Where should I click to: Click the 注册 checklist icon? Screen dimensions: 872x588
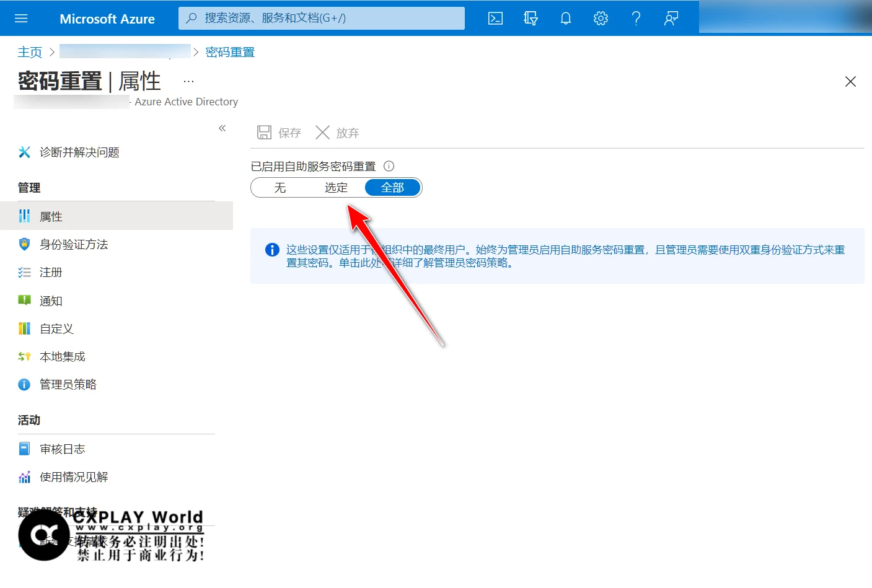pos(24,272)
